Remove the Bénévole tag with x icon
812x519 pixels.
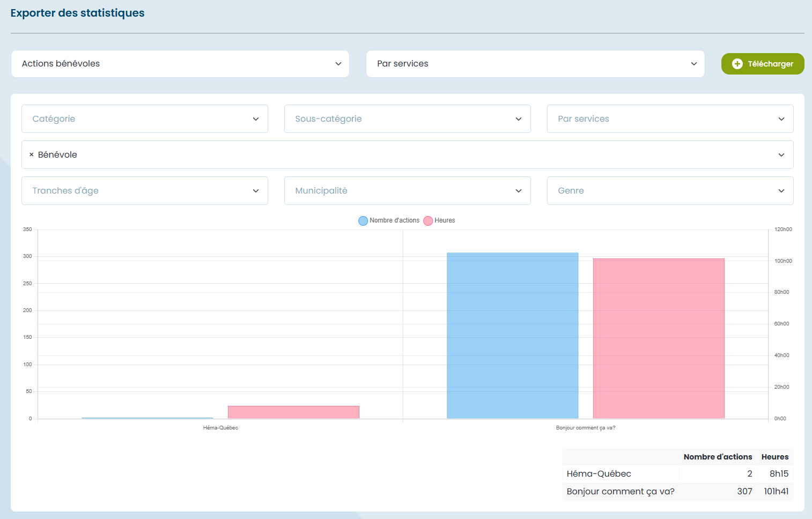pyautogui.click(x=31, y=154)
